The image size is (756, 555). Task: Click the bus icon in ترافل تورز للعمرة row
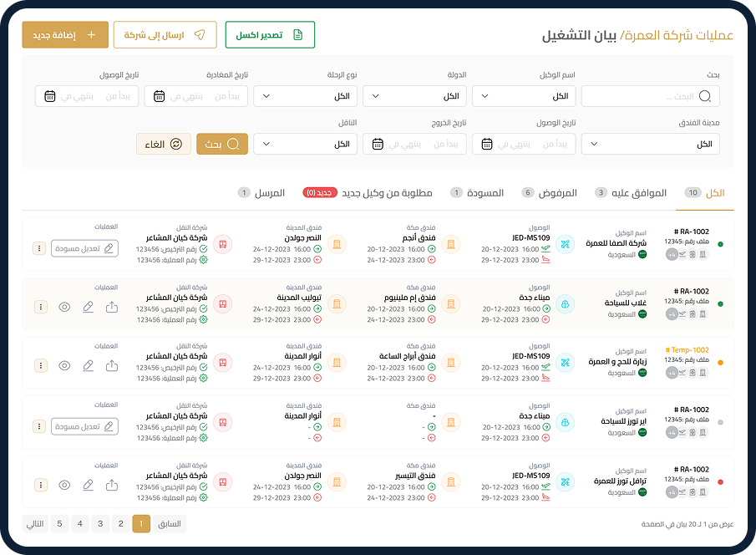(222, 482)
